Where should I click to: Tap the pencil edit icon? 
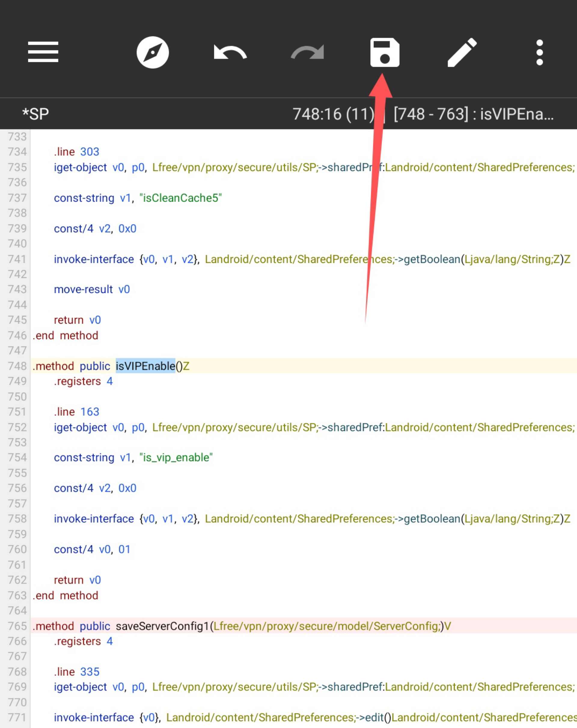click(x=462, y=52)
